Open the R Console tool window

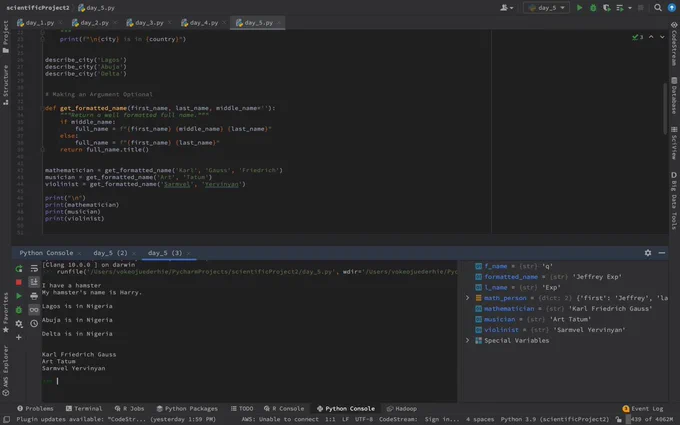(284, 409)
